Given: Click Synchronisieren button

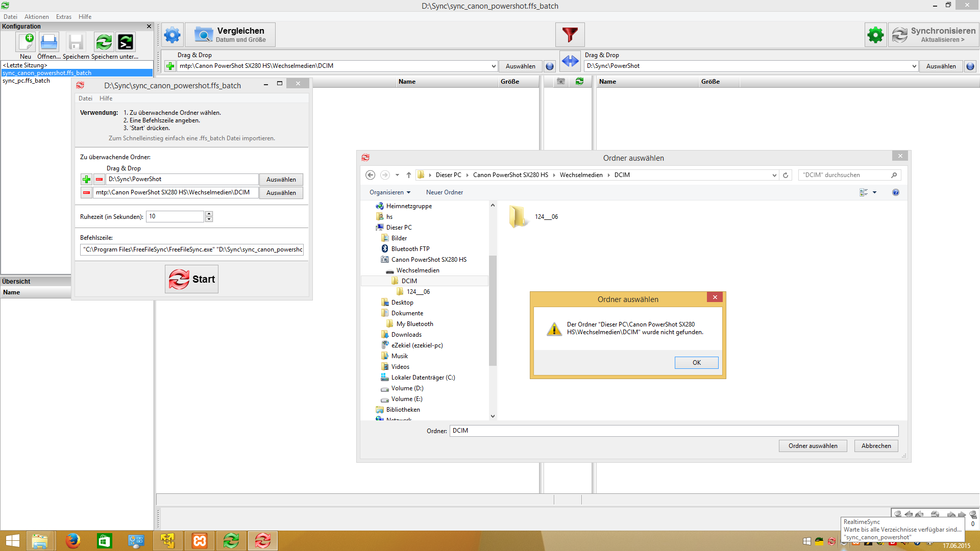Looking at the screenshot, I should tap(934, 35).
